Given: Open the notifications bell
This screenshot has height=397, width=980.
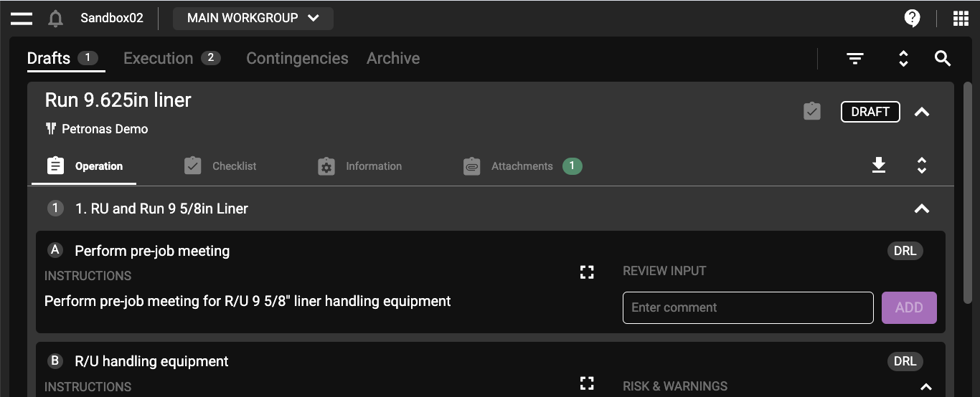Looking at the screenshot, I should click(x=55, y=19).
